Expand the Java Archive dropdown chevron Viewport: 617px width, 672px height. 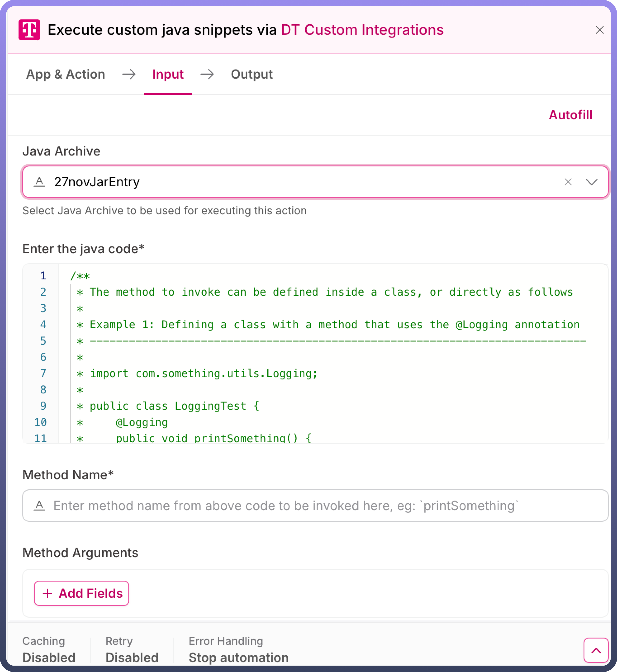coord(591,182)
